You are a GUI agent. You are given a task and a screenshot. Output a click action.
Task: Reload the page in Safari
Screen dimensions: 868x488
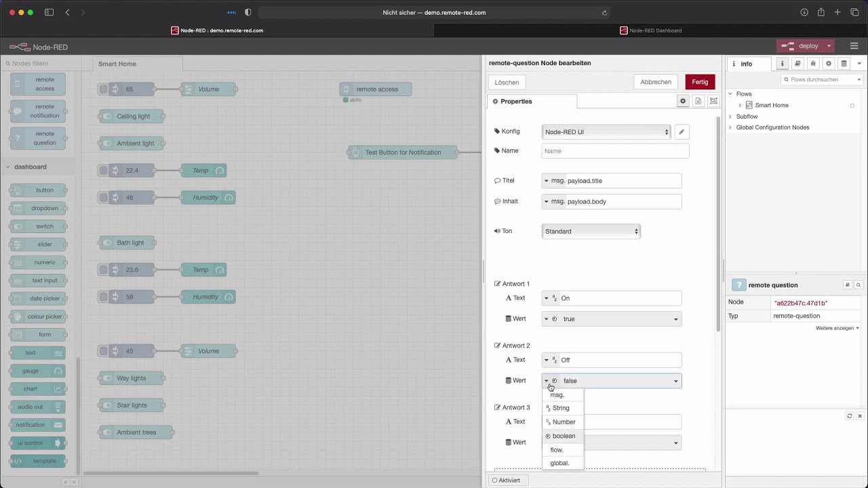(604, 12)
